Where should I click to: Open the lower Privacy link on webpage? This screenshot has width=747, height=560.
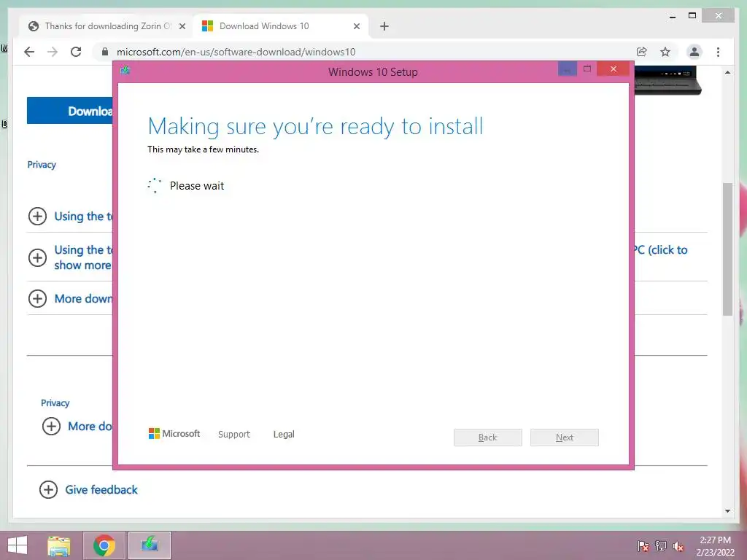pos(55,402)
